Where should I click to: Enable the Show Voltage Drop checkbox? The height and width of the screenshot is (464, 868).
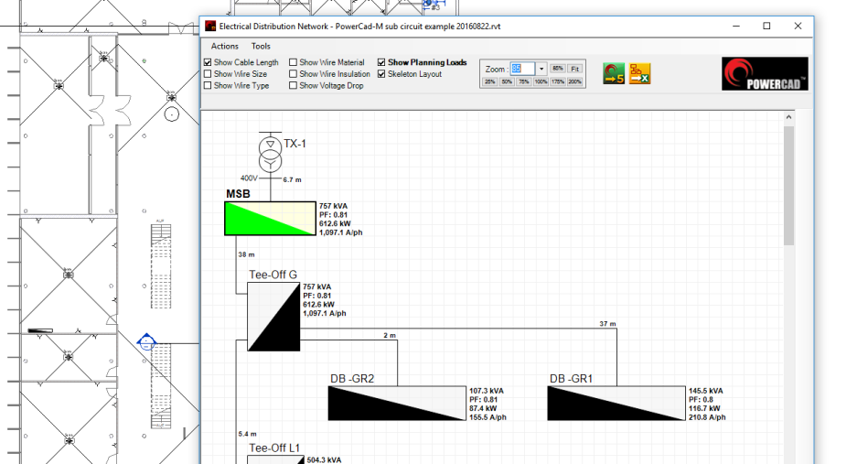click(x=294, y=86)
